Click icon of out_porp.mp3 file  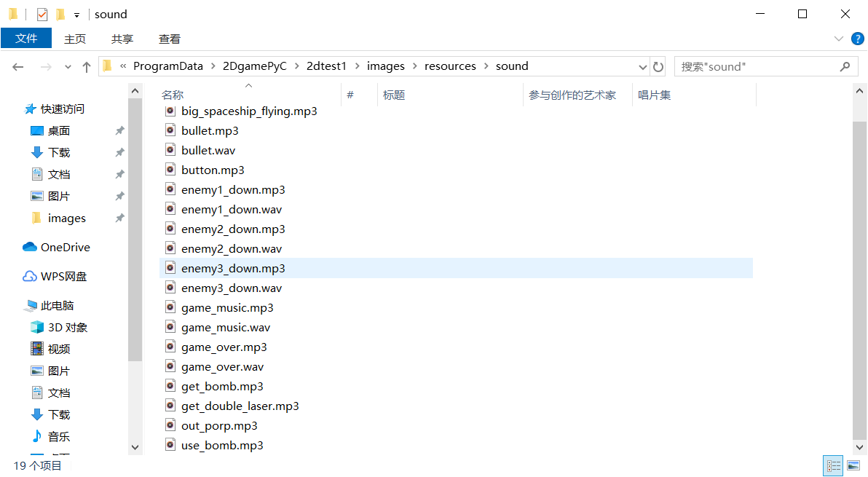[x=170, y=425]
